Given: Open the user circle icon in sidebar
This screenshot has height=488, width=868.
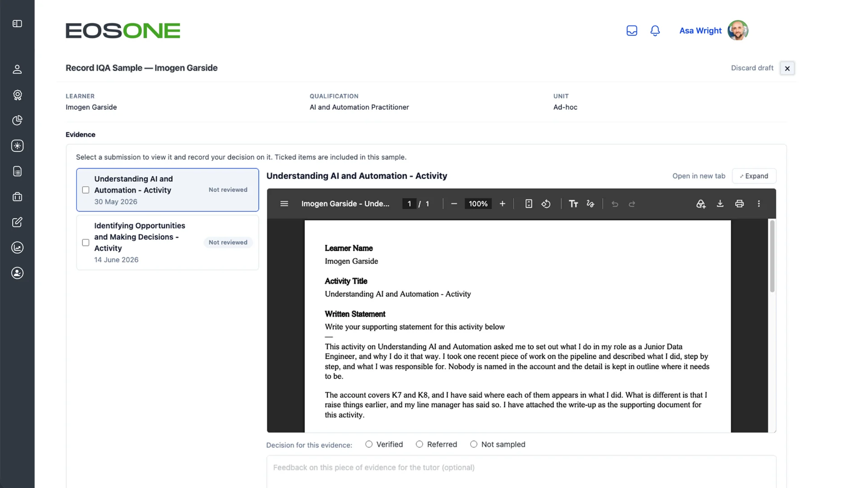Looking at the screenshot, I should point(17,273).
